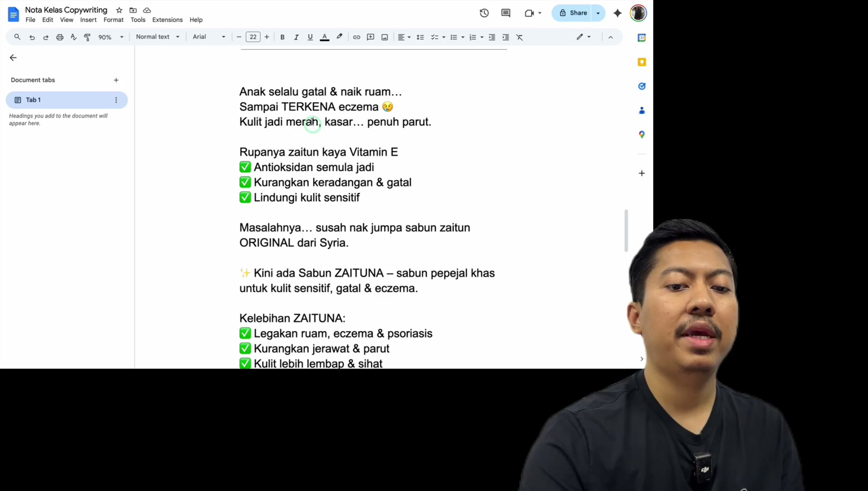Open the bulleted list options arrow
Image resolution: width=868 pixels, height=491 pixels.
[463, 37]
